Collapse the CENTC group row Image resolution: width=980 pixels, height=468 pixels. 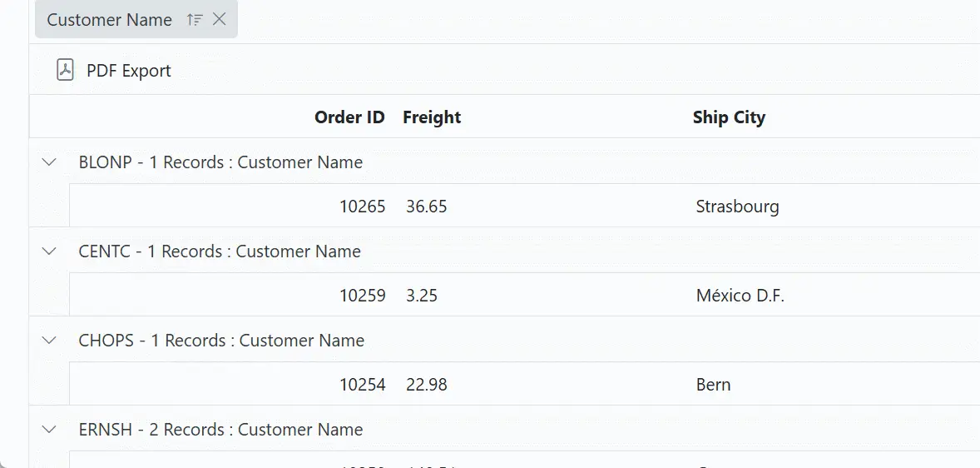coord(49,251)
